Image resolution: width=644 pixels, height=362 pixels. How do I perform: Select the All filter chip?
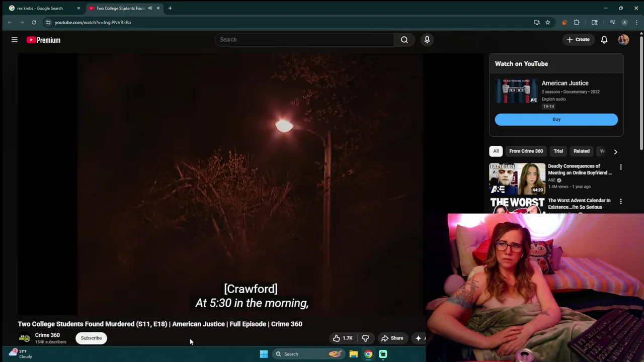496,151
